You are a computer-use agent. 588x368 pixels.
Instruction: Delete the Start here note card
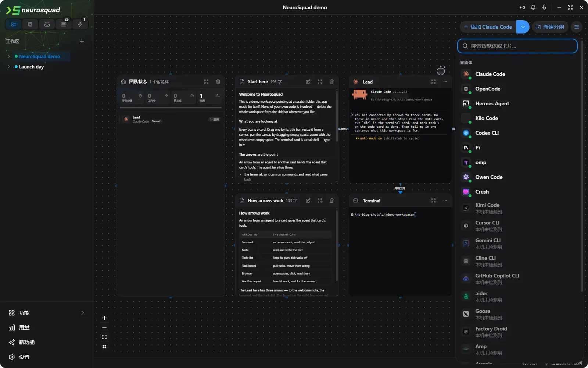(331, 82)
